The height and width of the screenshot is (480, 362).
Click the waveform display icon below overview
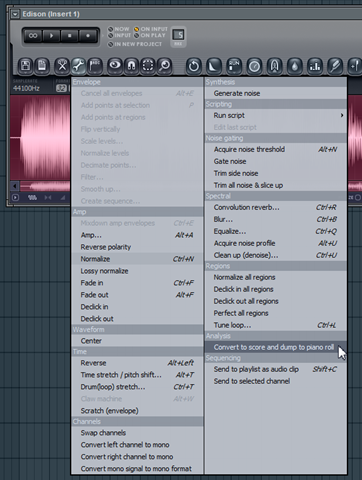coord(32,197)
